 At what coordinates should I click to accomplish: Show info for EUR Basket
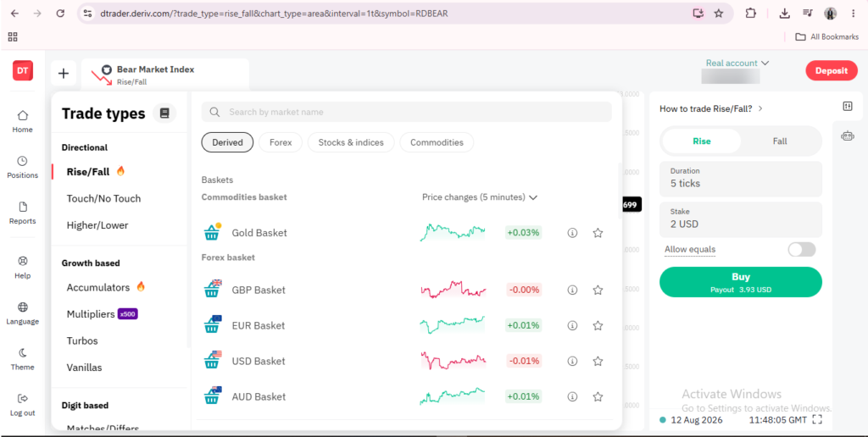pyautogui.click(x=572, y=325)
